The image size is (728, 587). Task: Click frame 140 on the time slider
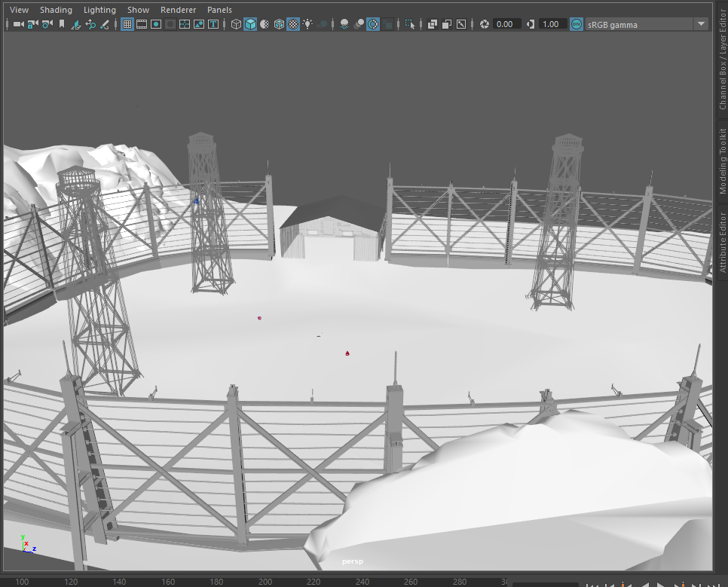tap(119, 582)
